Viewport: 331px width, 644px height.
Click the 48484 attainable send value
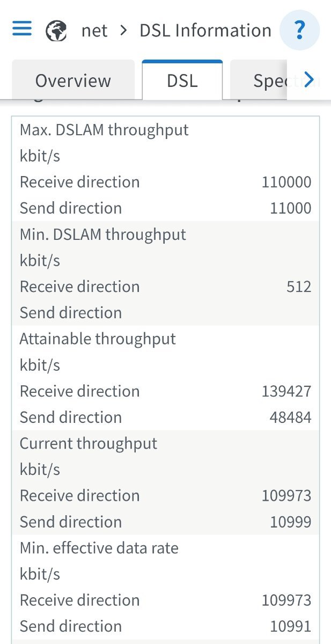(x=290, y=418)
